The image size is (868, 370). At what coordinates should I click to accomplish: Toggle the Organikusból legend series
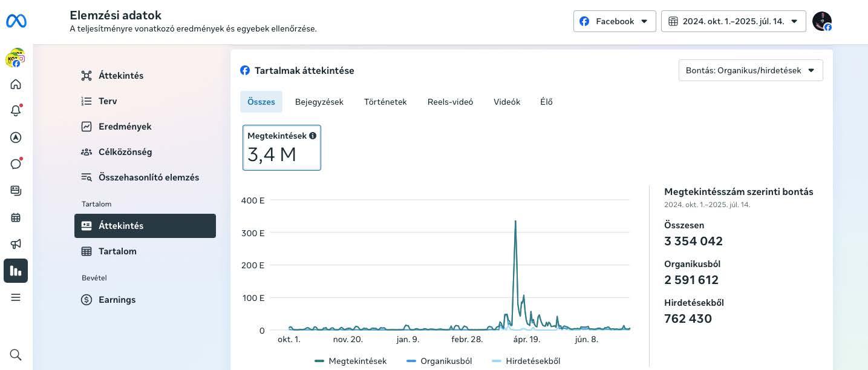click(x=439, y=361)
